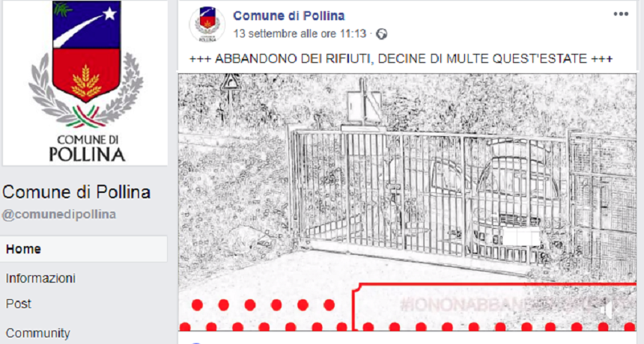Click the ABBANDONO DEI RIFIUTI post headline text
The height and width of the screenshot is (344, 644).
click(401, 58)
